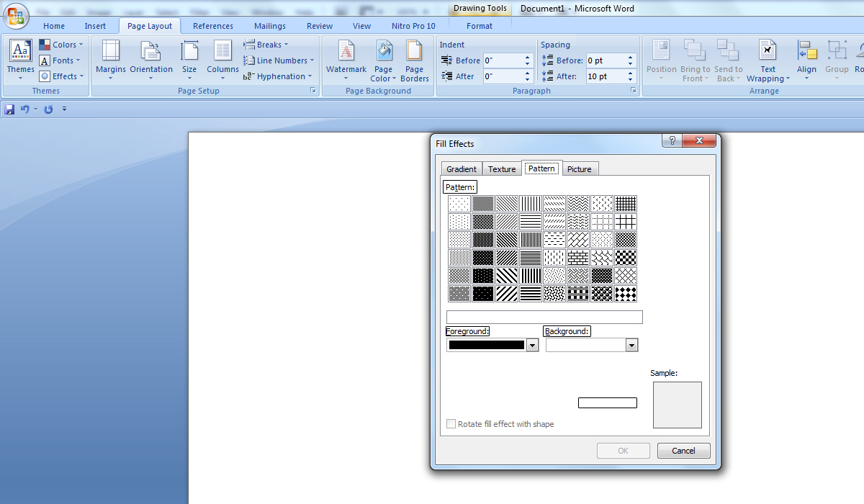Switch to the Gradient tab

462,169
